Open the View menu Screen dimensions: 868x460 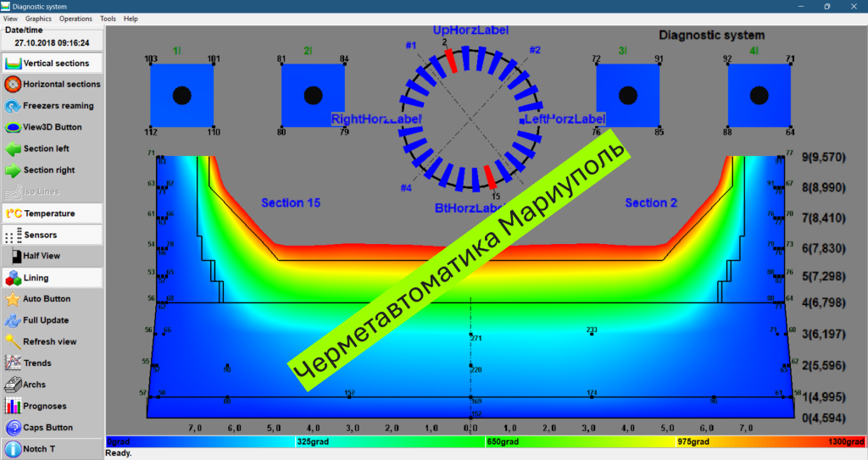10,19
